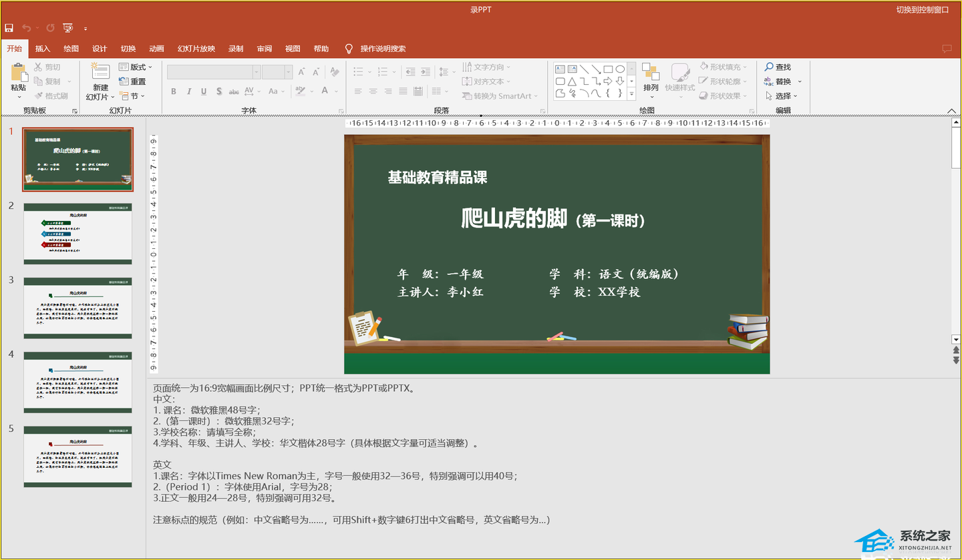
Task: Start slideshow from beginning via quick access icon
Action: (67, 28)
